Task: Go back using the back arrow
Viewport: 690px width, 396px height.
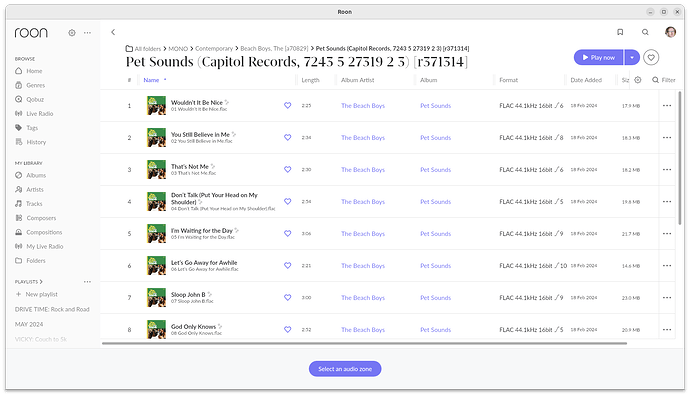Action: pos(113,32)
